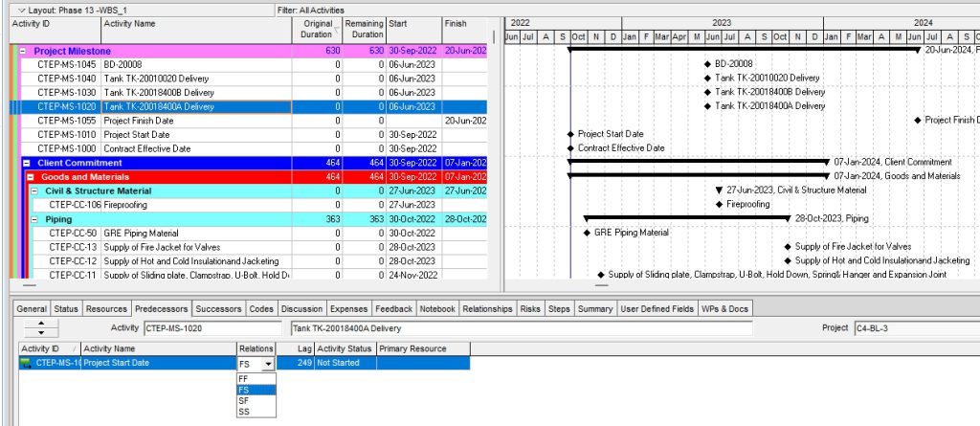Click the Project Milestone summary bar in Gantt
Screen dimensions: 980x426
(744, 50)
